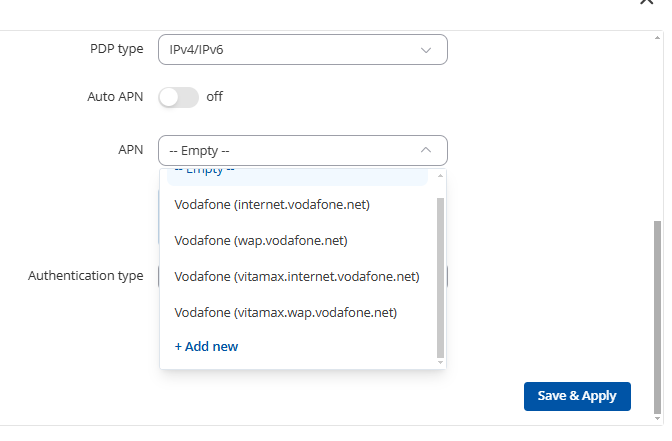672x441 pixels.
Task: Select Vodafone (vitamax.internet.vodafone.net)
Action: coord(297,276)
